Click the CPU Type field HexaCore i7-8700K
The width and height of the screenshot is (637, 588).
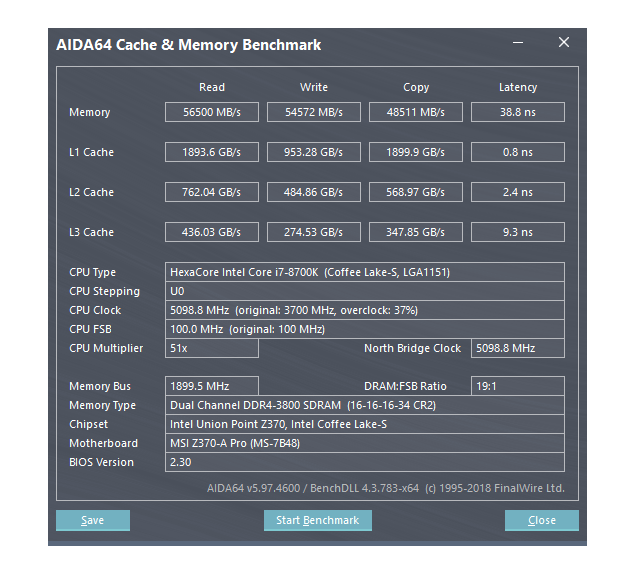click(365, 272)
